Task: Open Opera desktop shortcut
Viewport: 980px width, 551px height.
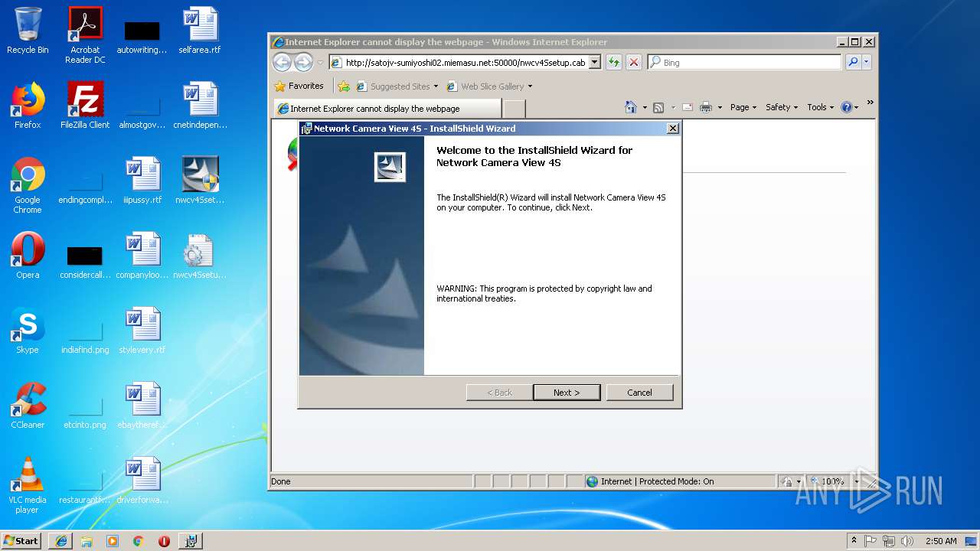Action: coord(28,256)
